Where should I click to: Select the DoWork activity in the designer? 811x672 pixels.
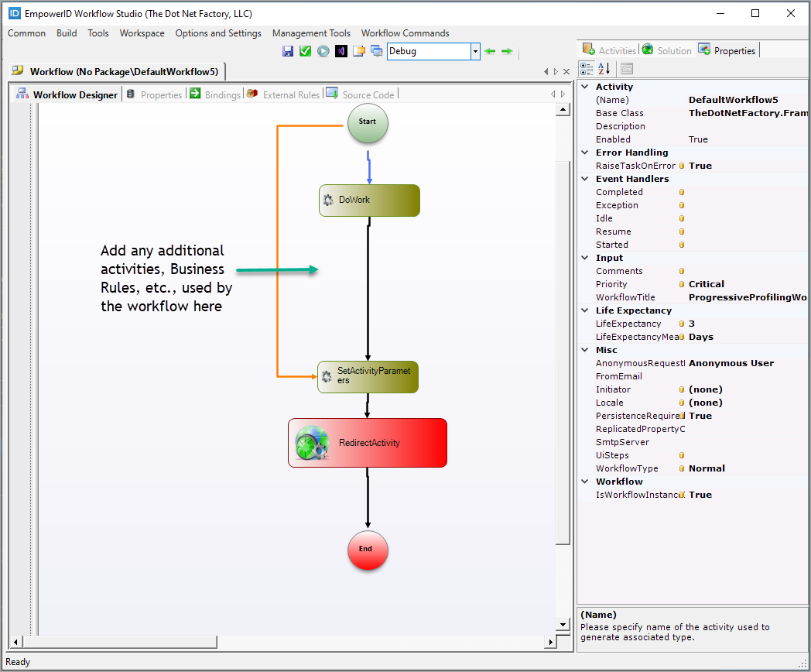coord(369,200)
